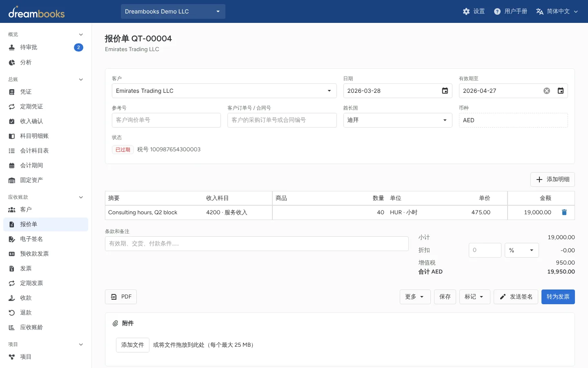
Task: Click the 保存 save button
Action: point(445,297)
